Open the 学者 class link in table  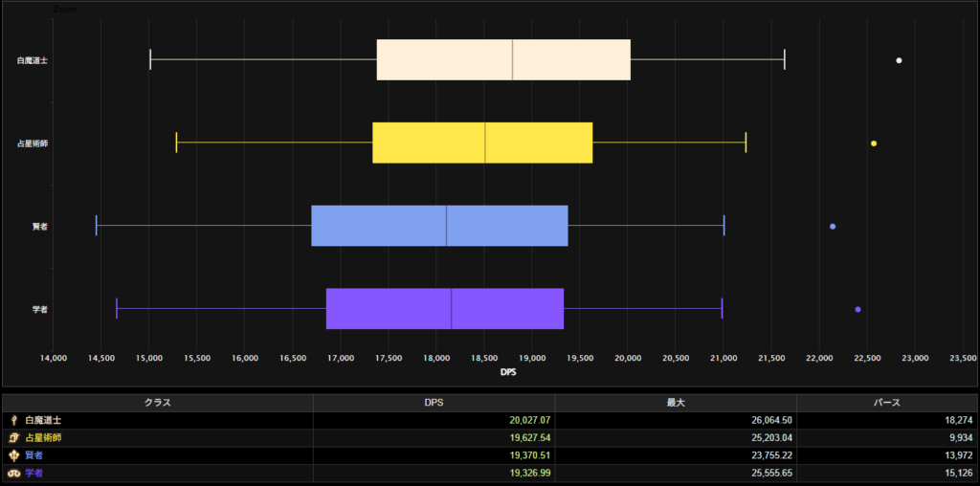pyautogui.click(x=34, y=473)
